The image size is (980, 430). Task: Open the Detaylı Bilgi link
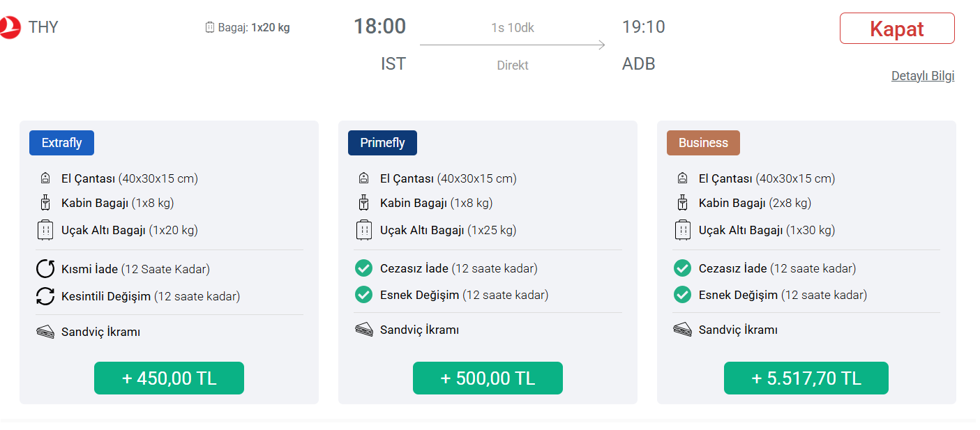point(923,76)
